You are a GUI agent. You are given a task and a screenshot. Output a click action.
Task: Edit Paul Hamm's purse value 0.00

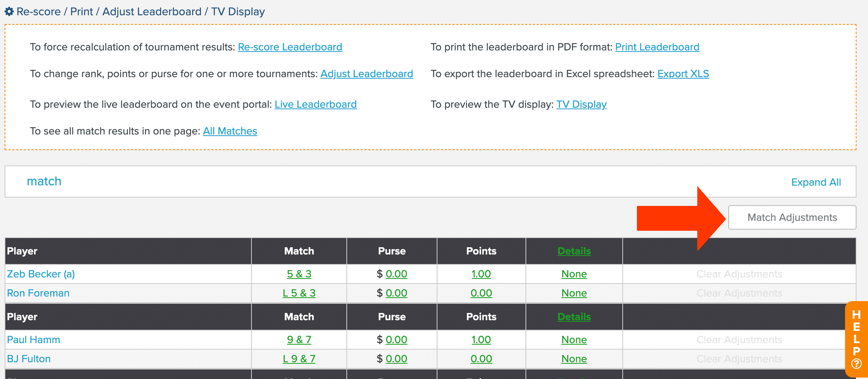click(396, 340)
